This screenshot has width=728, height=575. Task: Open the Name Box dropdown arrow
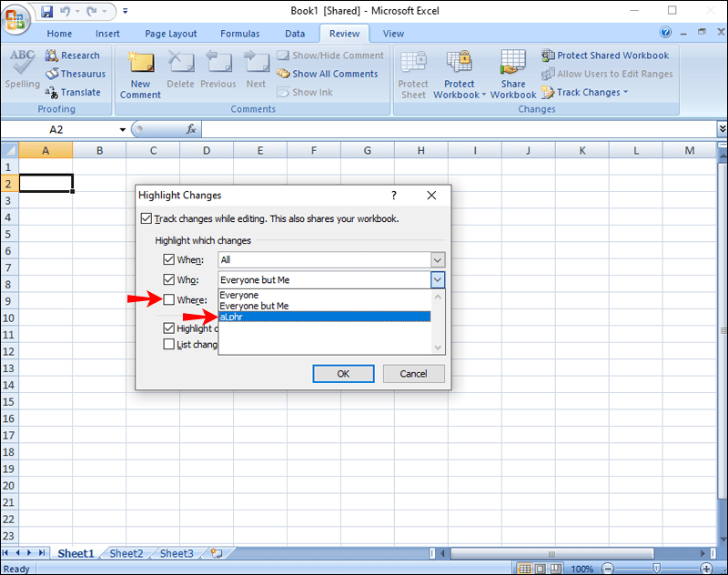(x=123, y=129)
